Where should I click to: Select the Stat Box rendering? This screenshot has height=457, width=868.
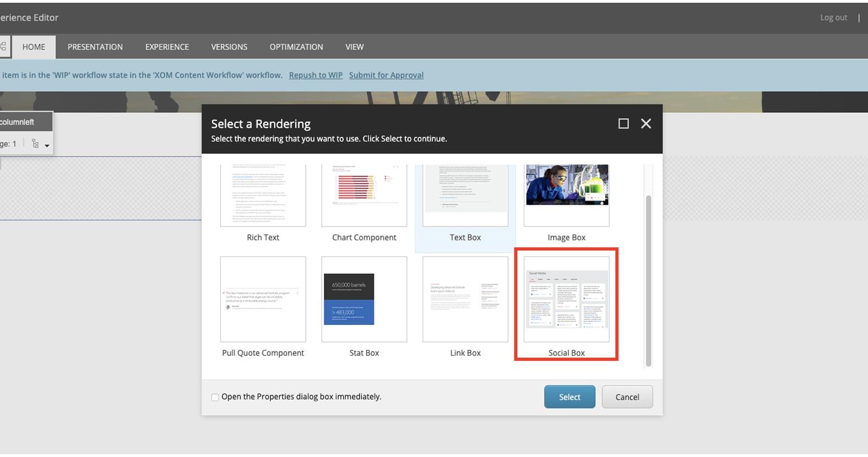click(x=364, y=299)
